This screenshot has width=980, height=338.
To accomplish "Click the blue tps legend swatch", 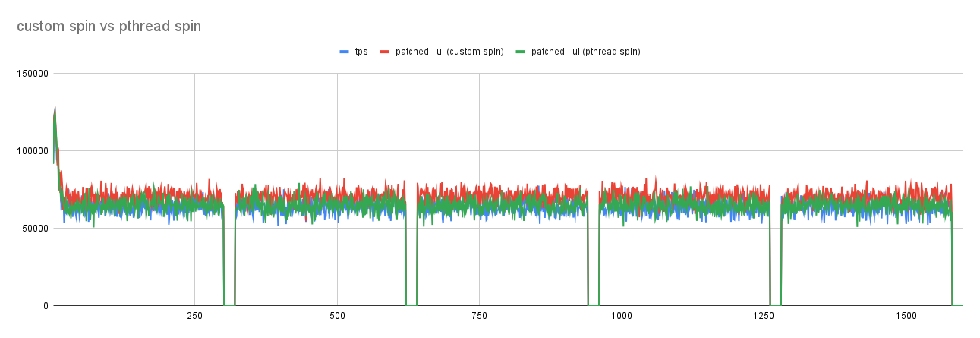I will point(344,52).
